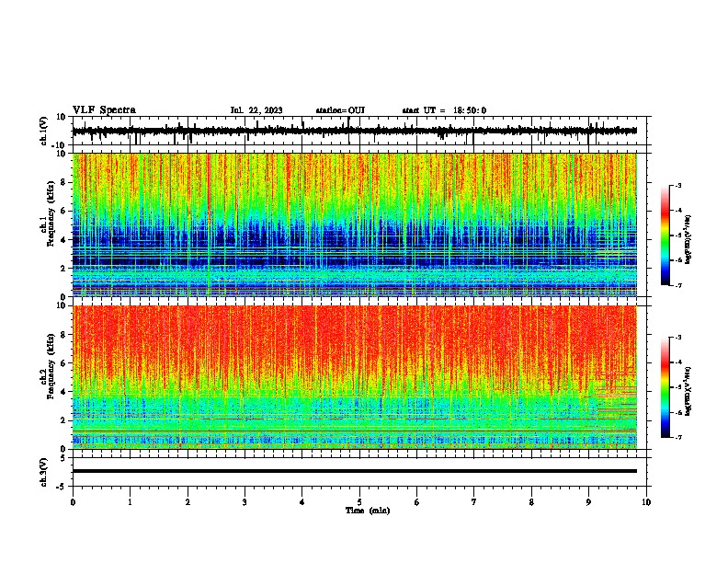This screenshot has height=563, width=728.
Task: Click time axis tick label "10" at right end
Action: coord(646,502)
